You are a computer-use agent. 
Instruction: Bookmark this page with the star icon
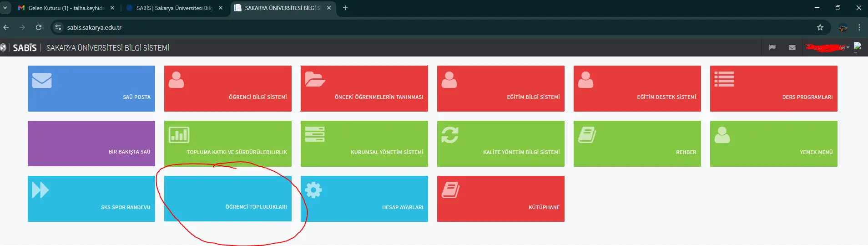tap(820, 27)
